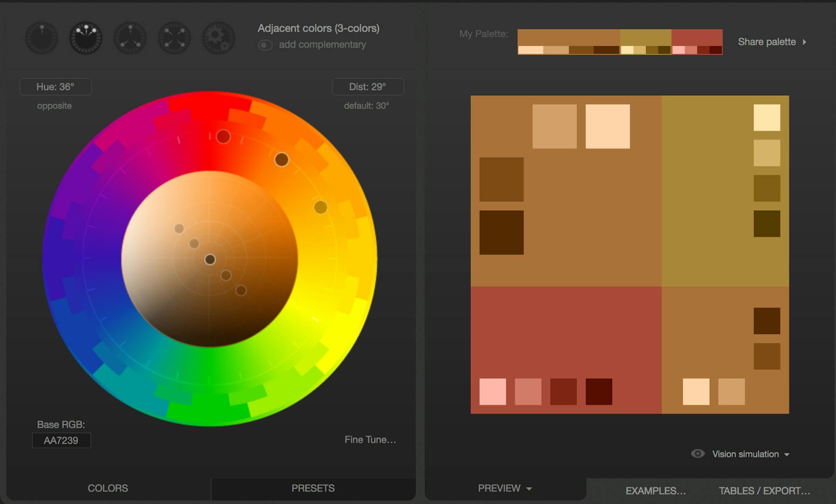Switch to the COLORS tab
836x504 pixels.
108,488
